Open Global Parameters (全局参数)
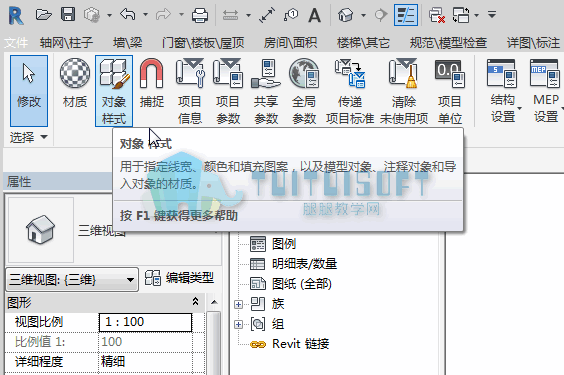This screenshot has height=375, width=564. coord(304,90)
